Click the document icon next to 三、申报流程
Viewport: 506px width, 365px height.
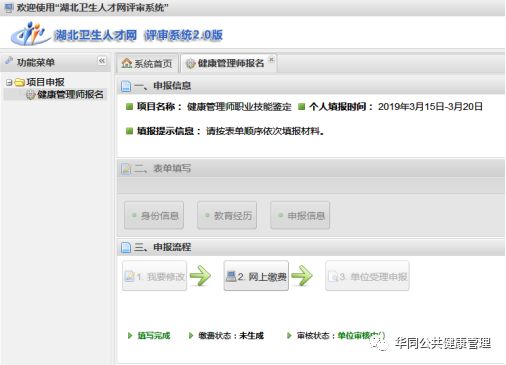pos(126,247)
